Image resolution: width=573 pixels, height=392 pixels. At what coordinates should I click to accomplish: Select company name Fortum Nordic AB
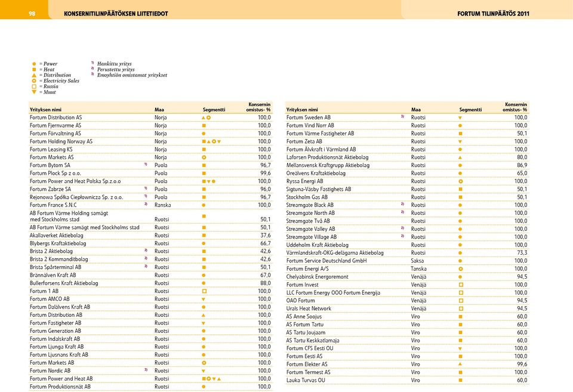(50, 371)
